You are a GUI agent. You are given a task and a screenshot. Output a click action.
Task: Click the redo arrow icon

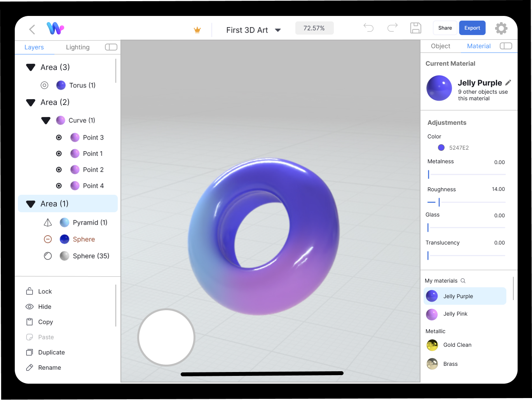point(392,28)
